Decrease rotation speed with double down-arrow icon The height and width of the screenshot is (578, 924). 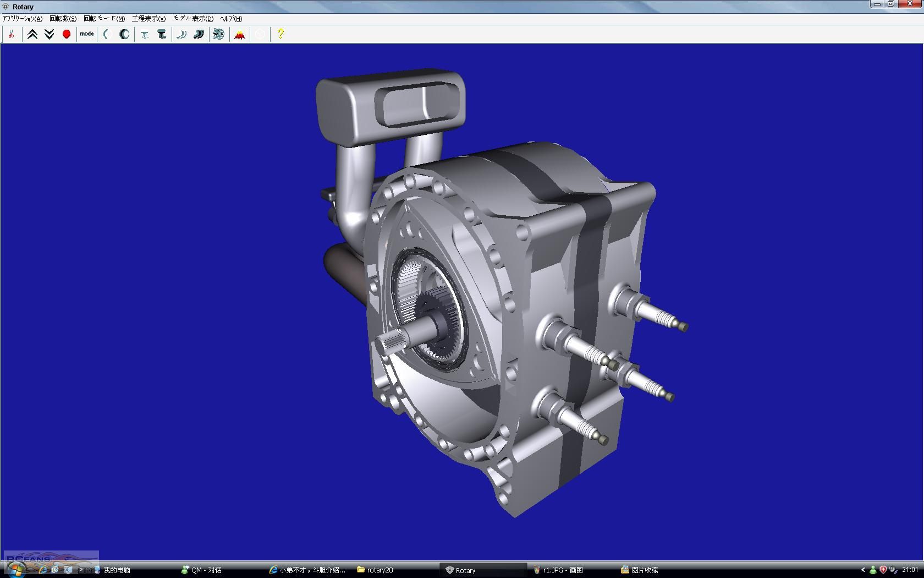[50, 34]
